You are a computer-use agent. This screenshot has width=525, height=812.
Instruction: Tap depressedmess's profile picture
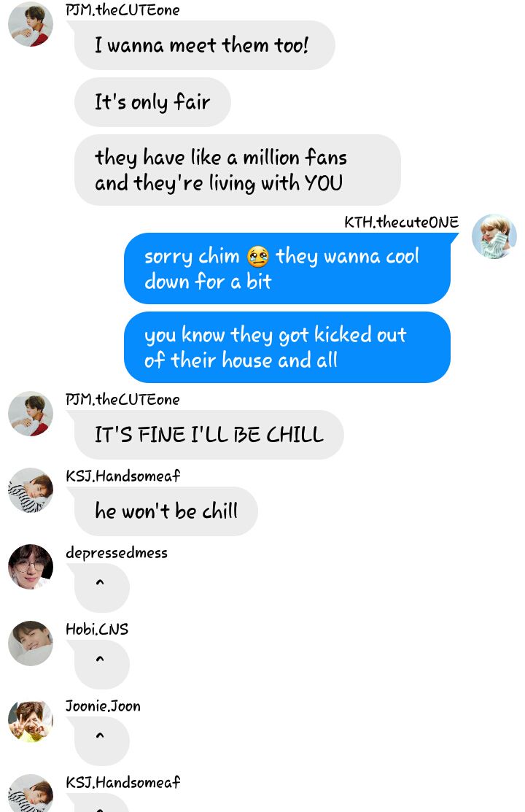click(x=31, y=567)
